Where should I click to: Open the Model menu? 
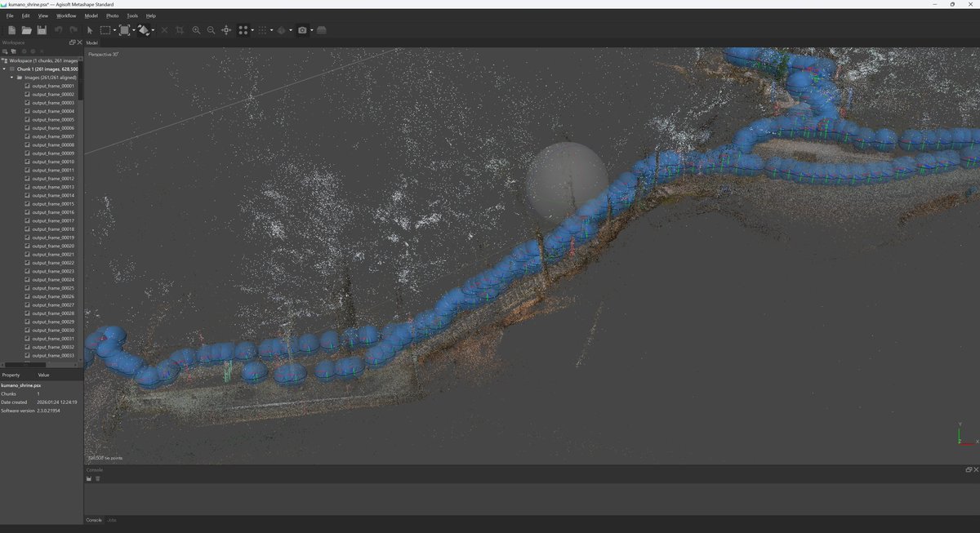coord(91,16)
